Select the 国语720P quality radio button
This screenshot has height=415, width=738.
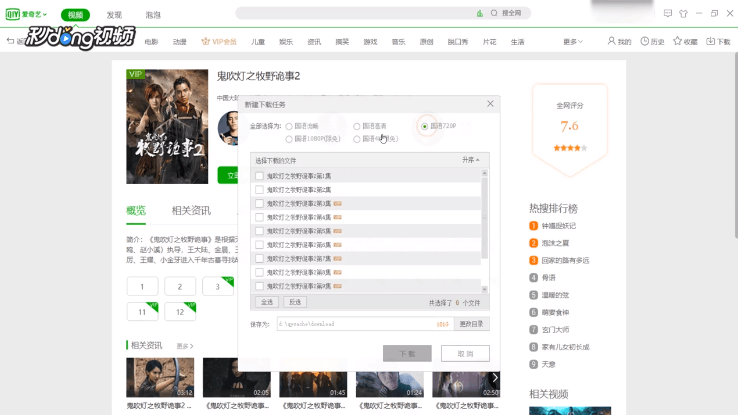(x=425, y=127)
